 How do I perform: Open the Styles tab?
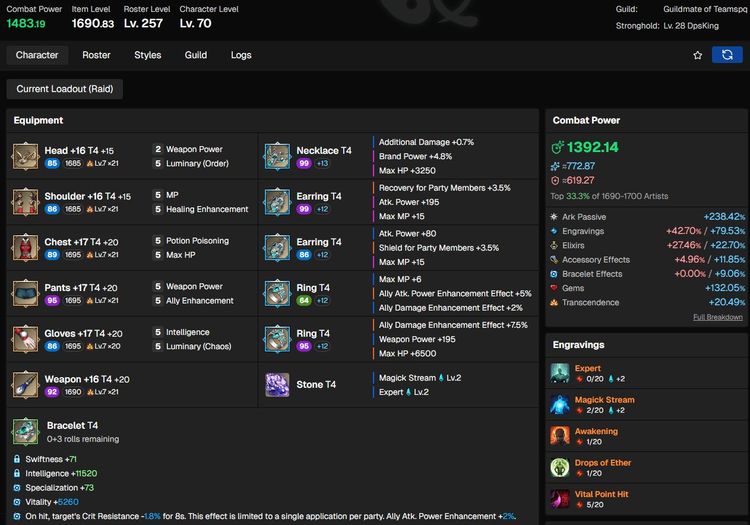click(x=147, y=55)
